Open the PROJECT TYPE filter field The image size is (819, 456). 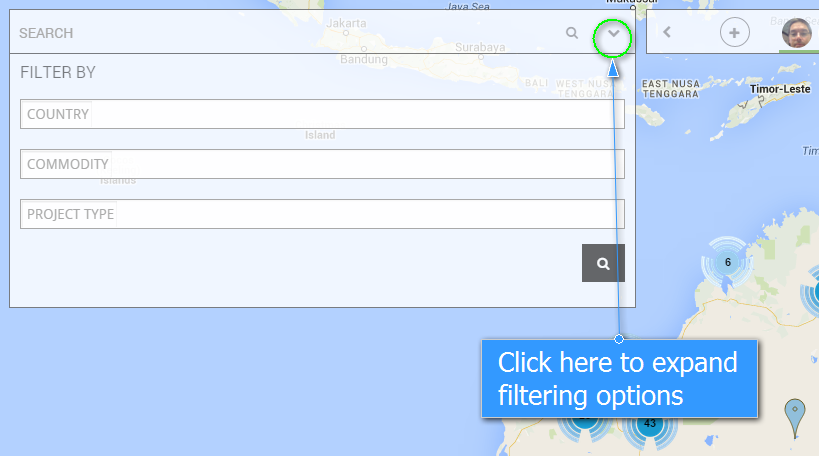pyautogui.click(x=322, y=214)
